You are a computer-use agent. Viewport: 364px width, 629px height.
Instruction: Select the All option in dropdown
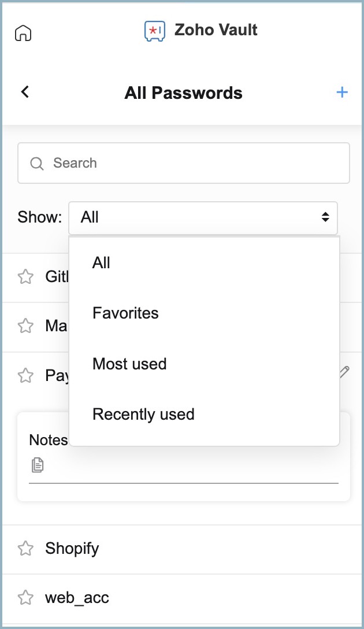click(101, 263)
